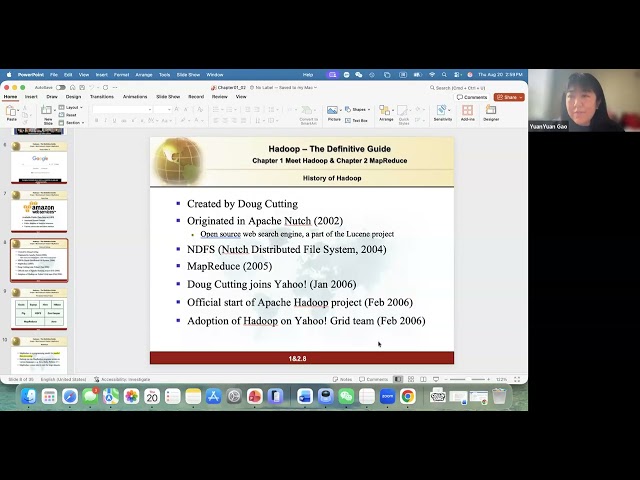Open the Transitions ribbon tab
640x480 pixels.
click(x=102, y=97)
